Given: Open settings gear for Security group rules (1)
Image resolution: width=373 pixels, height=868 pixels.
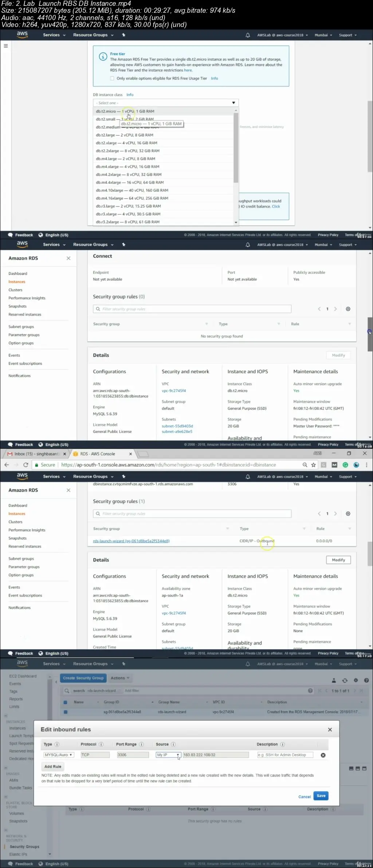Looking at the screenshot, I should tap(348, 514).
